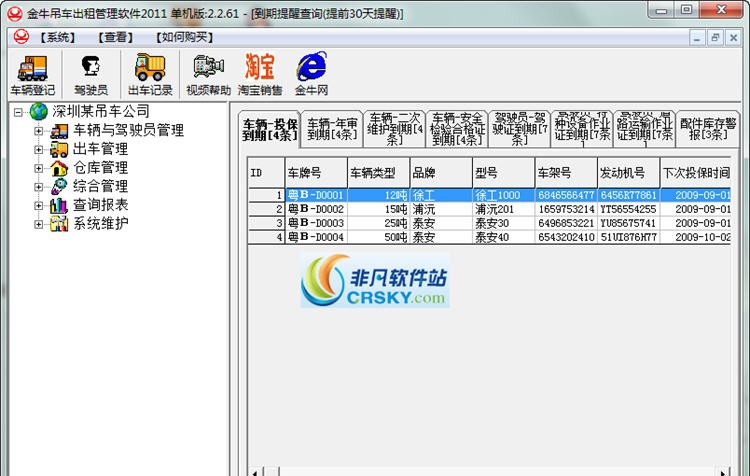Expand the 查询报表 tree node
750x476 pixels.
(x=39, y=205)
